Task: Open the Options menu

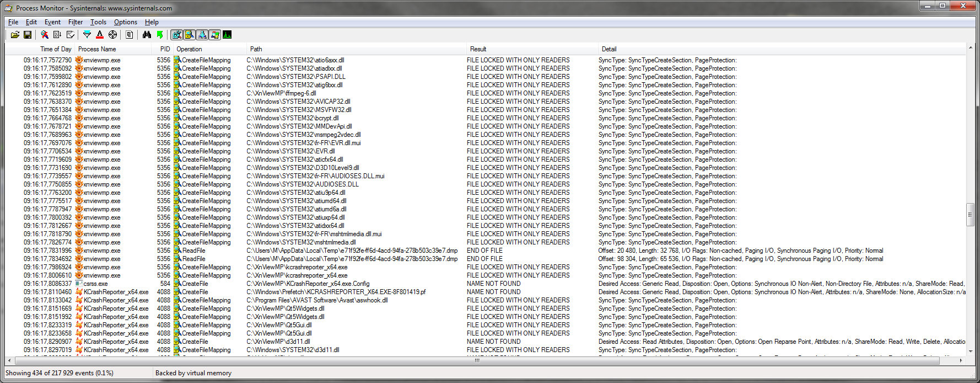Action: [x=126, y=22]
